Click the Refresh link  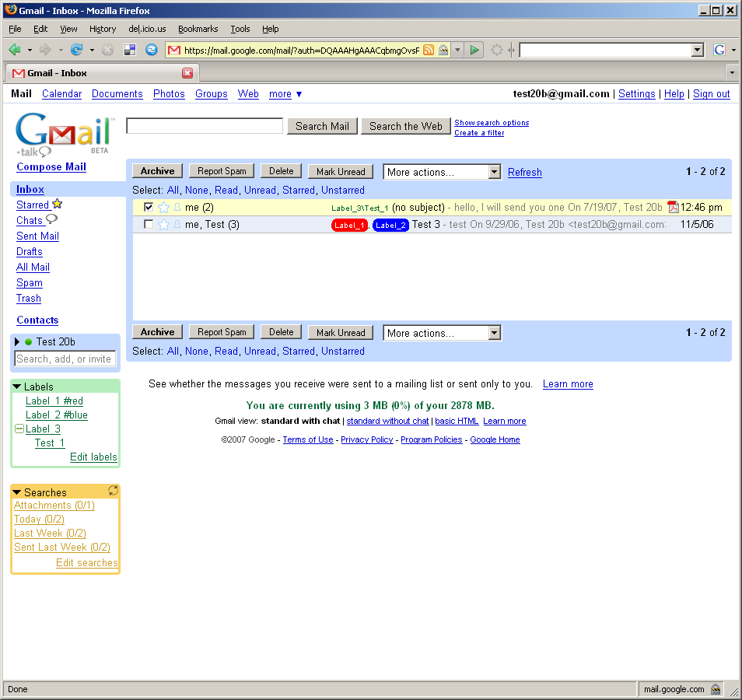(x=524, y=173)
